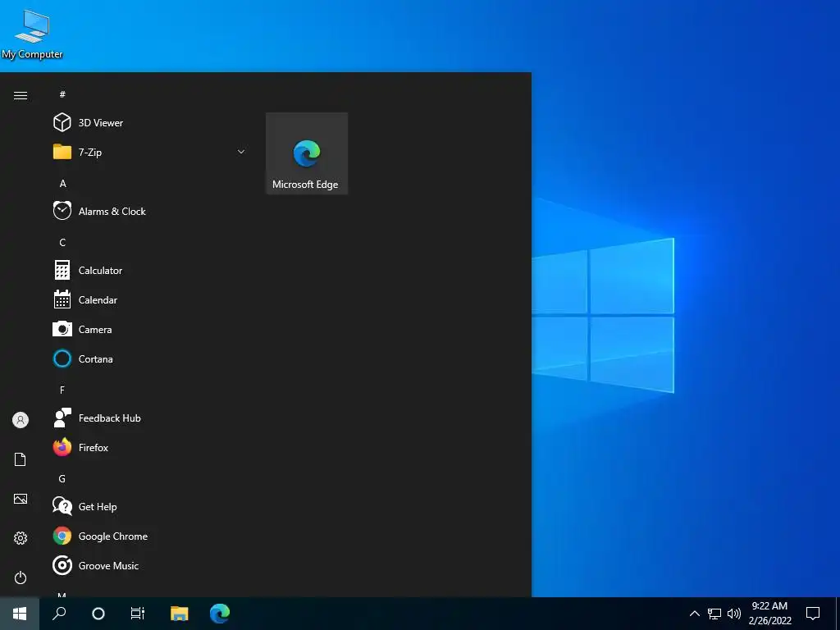Open the volume control tray icon

pos(734,614)
